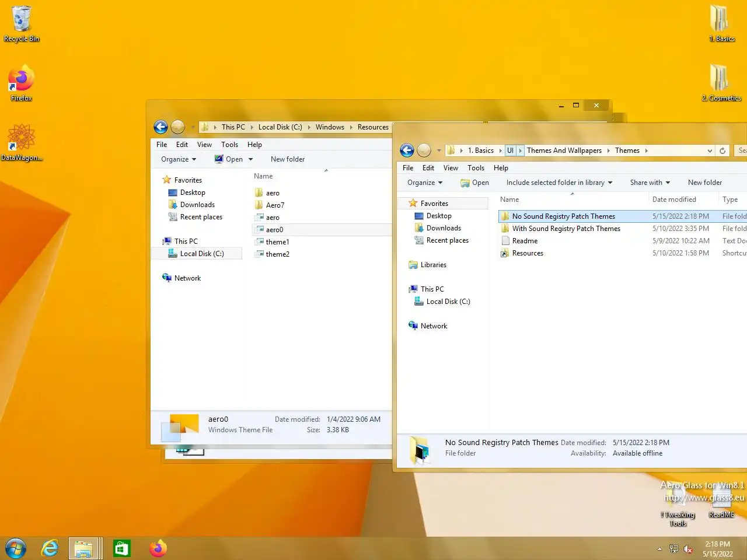The height and width of the screenshot is (560, 747).
Task: Select the Readme text document
Action: [x=525, y=241]
